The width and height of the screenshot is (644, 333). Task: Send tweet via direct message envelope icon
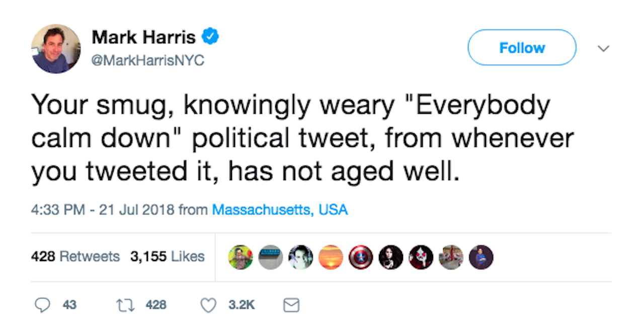pyautogui.click(x=291, y=305)
